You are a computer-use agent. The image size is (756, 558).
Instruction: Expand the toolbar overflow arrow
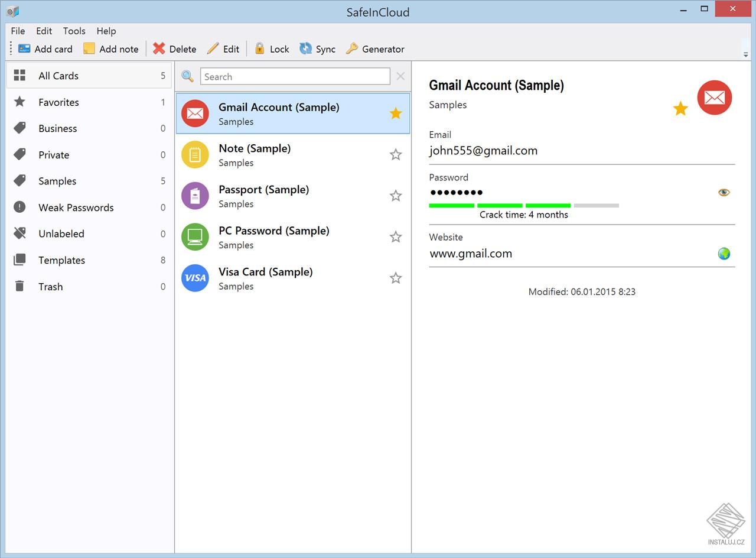746,54
